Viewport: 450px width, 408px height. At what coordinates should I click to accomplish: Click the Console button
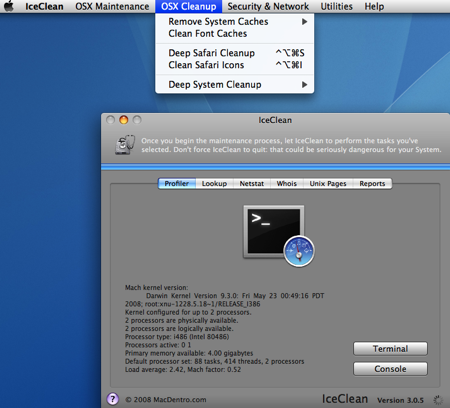[390, 369]
